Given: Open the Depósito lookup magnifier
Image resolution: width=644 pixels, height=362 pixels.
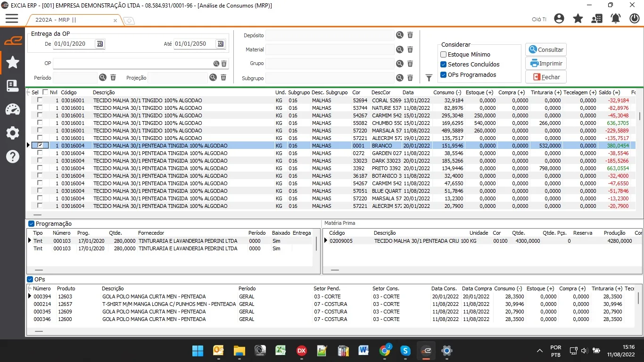Looking at the screenshot, I should 400,35.
